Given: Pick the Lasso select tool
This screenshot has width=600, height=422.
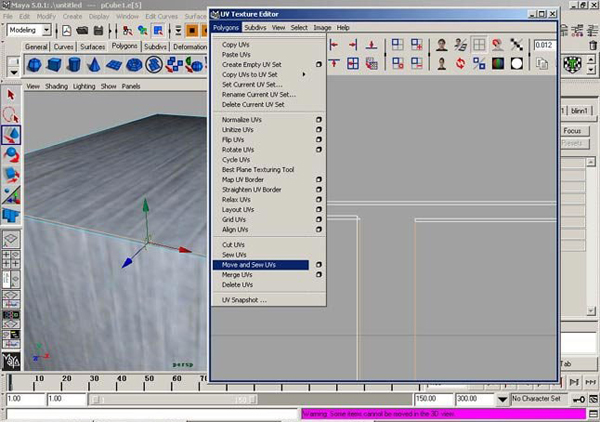Looking at the screenshot, I should 11,114.
